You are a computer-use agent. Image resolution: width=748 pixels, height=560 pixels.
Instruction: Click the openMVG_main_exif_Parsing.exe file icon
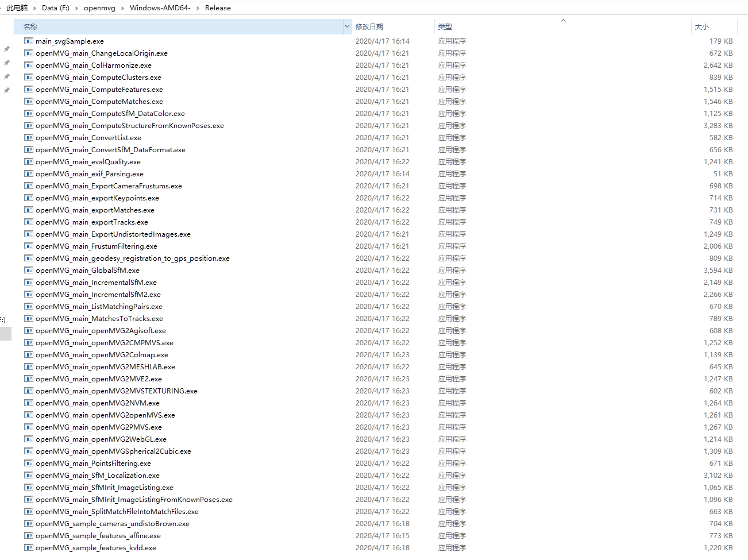(x=28, y=173)
